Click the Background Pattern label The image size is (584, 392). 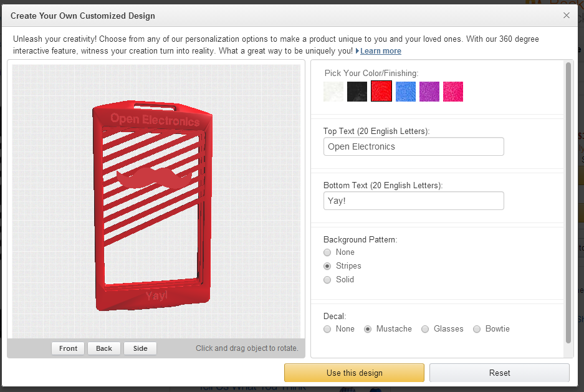(360, 240)
